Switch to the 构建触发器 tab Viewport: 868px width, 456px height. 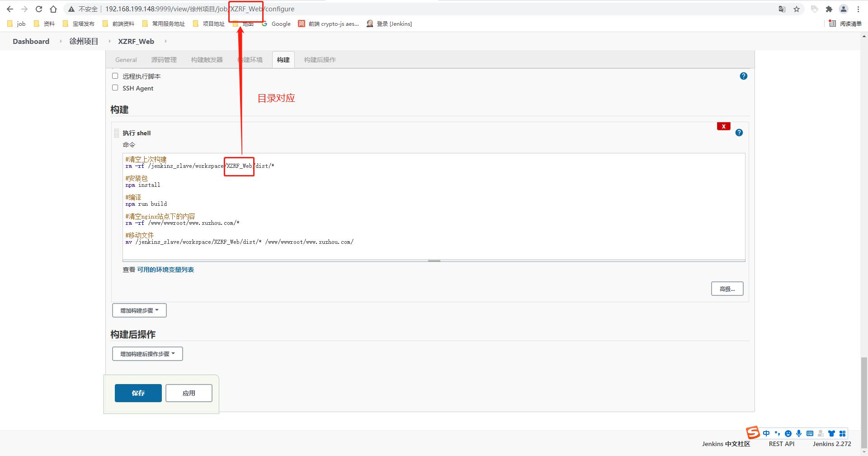pos(207,60)
